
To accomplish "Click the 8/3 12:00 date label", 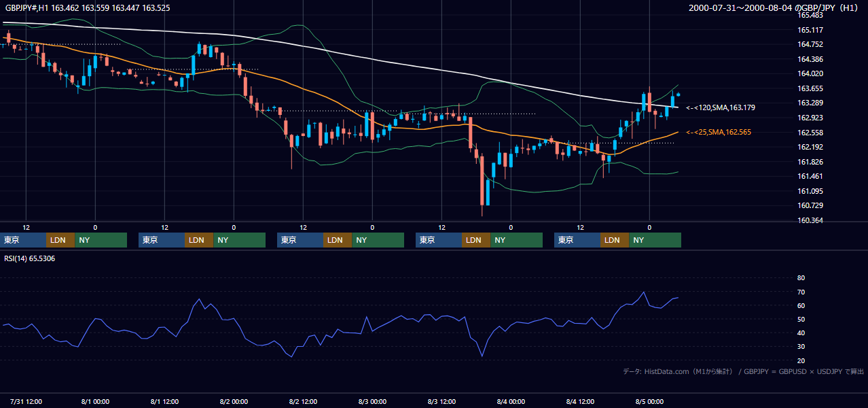I will [442, 402].
